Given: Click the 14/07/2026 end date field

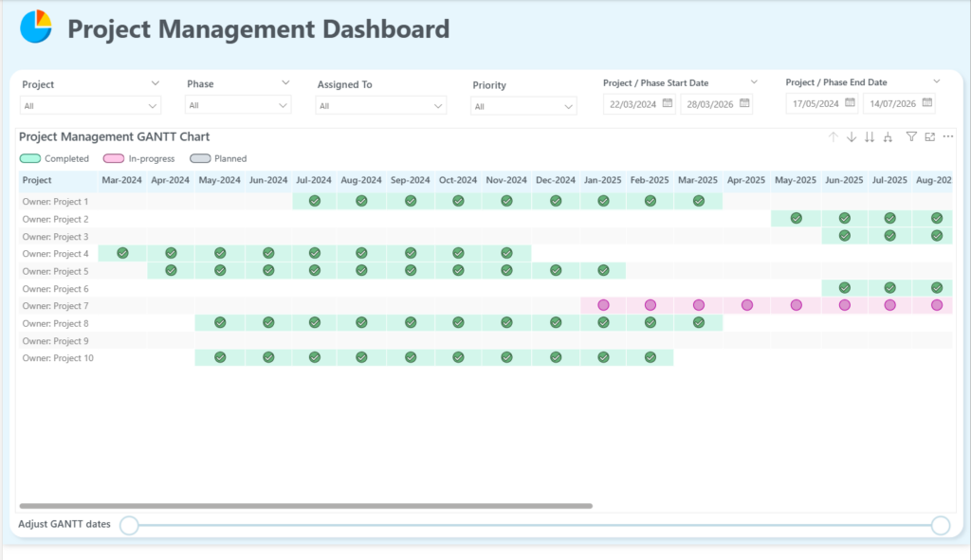Looking at the screenshot, I should [899, 103].
